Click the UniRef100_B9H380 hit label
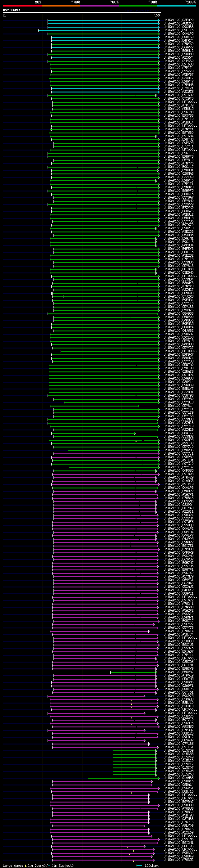Screen dimensions: 199x868 [179, 805]
